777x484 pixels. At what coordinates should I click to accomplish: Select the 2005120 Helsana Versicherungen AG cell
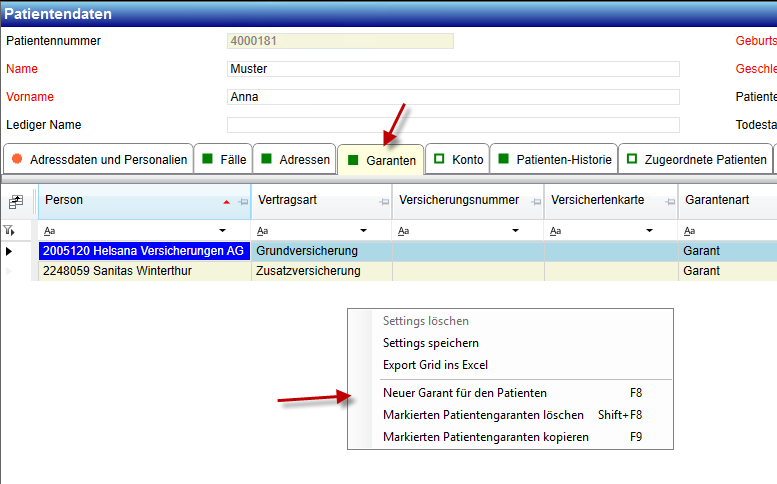point(145,251)
